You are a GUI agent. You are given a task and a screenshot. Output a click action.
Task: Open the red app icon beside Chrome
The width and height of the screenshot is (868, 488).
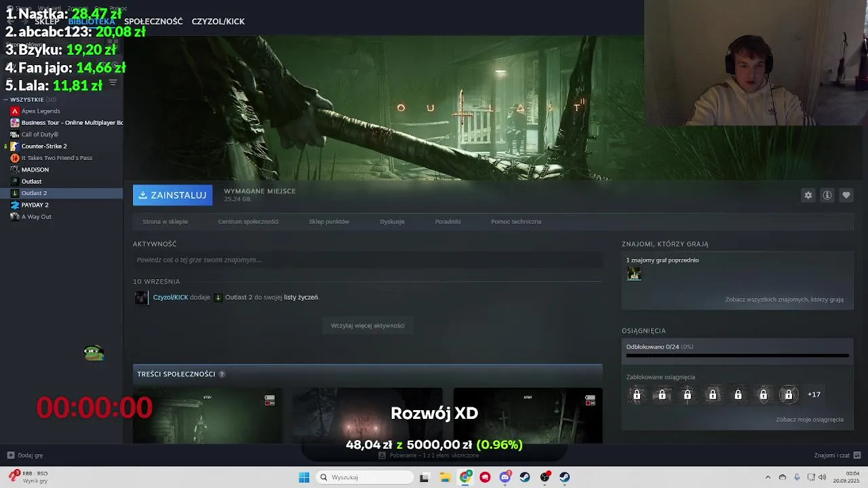(485, 477)
